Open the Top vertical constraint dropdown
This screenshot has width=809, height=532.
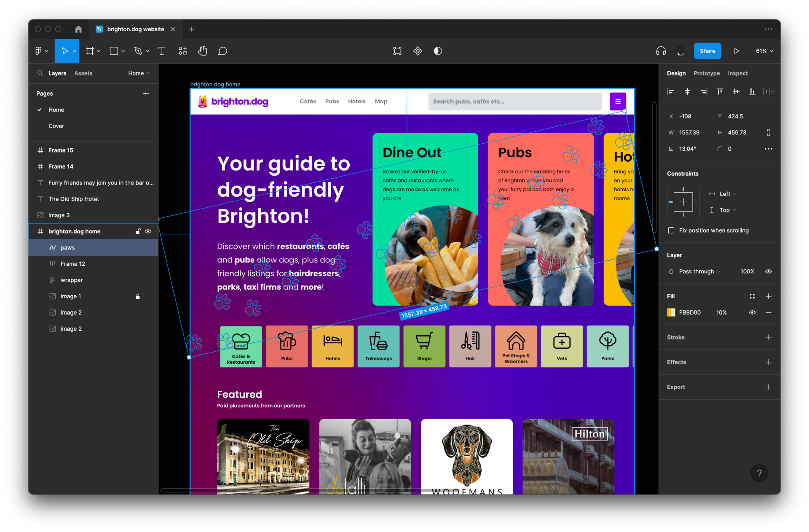click(x=728, y=210)
